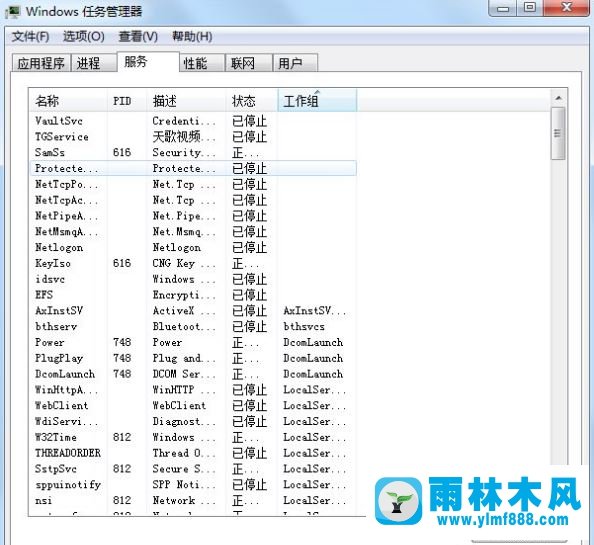Click the scrollbar up arrow
594x545 pixels.
558,98
